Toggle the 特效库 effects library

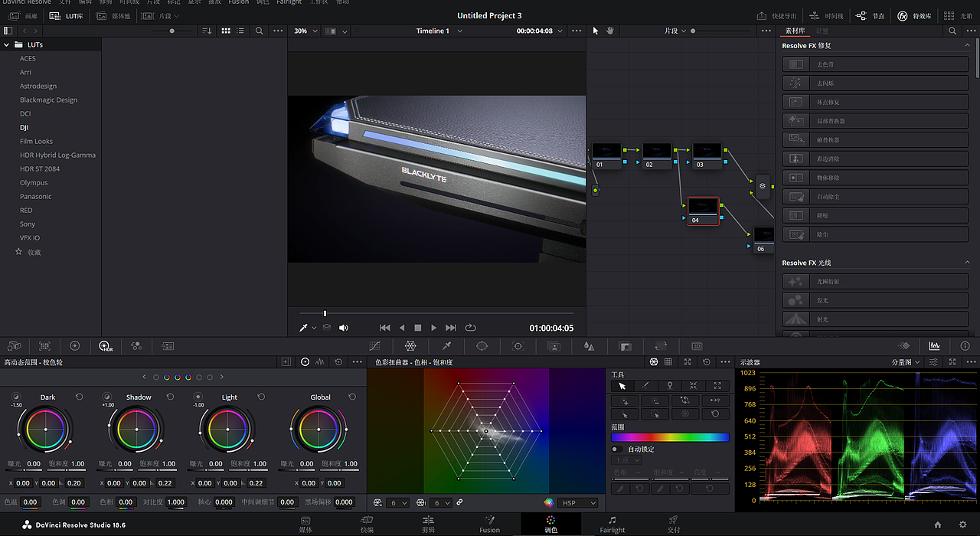click(913, 15)
